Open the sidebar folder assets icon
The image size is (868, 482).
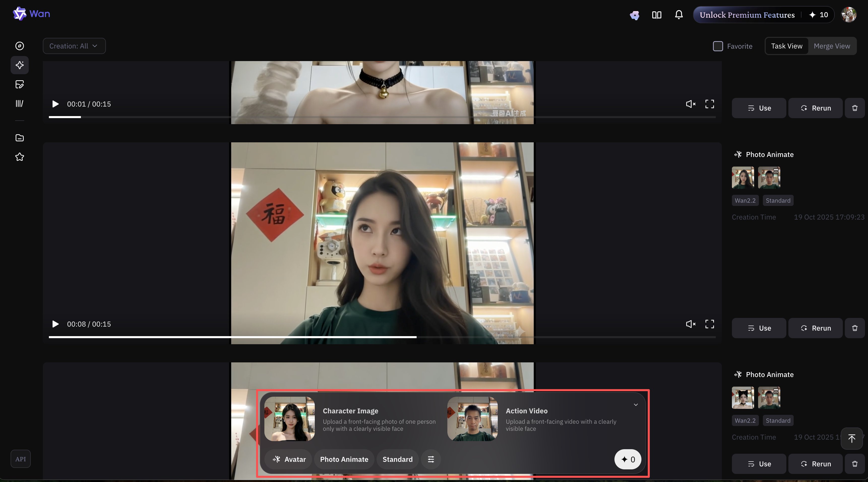point(20,138)
